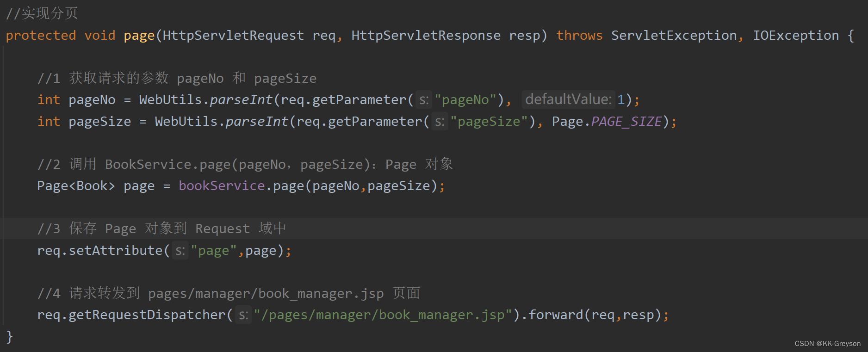Click the defaultValue: parameter hint
The height and width of the screenshot is (352, 868).
pyautogui.click(x=568, y=99)
